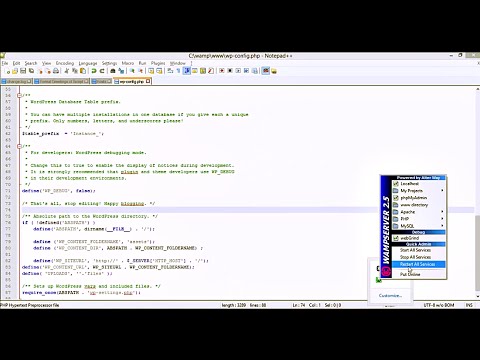This screenshot has width=480, height=360.
Task: Click the Close document toolbar icon
Action: click(40, 71)
